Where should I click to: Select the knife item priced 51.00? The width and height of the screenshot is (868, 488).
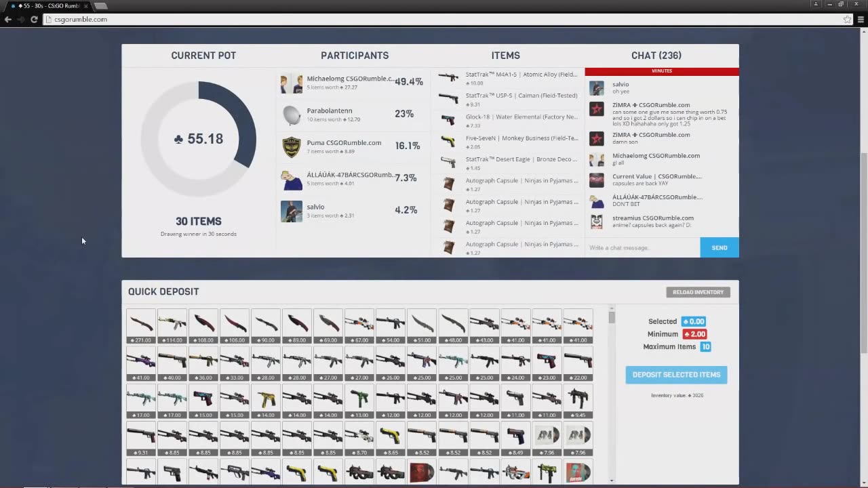coord(422,327)
